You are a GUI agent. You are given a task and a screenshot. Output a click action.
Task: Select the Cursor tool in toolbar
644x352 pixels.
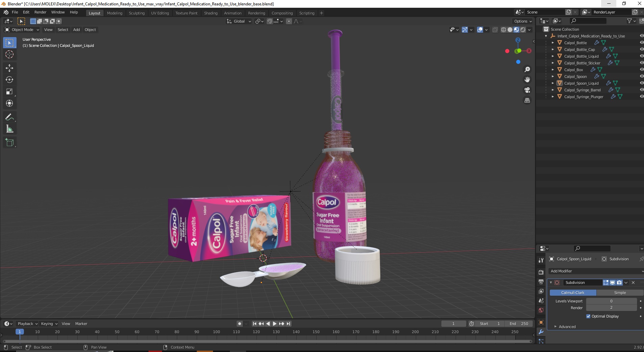tap(9, 54)
